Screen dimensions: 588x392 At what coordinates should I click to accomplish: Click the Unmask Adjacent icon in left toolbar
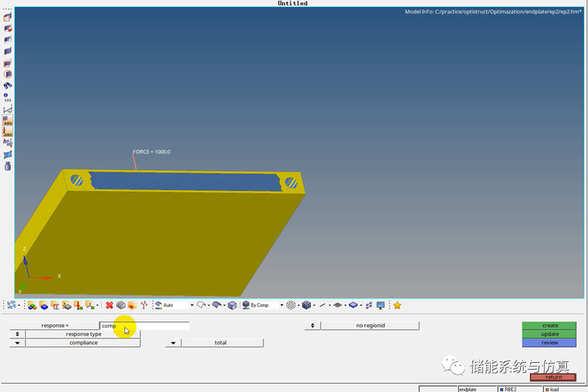tap(7, 39)
